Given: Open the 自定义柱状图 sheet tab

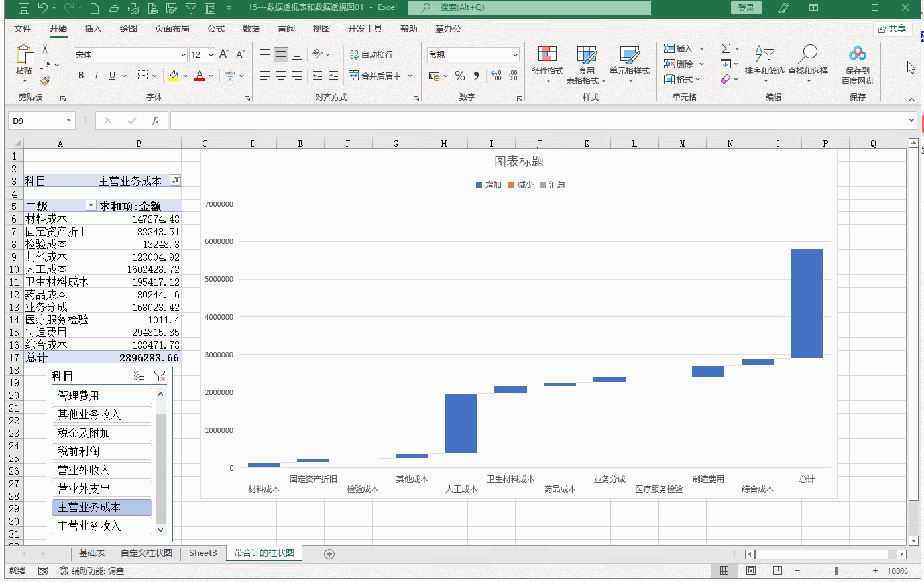Looking at the screenshot, I should tap(146, 553).
